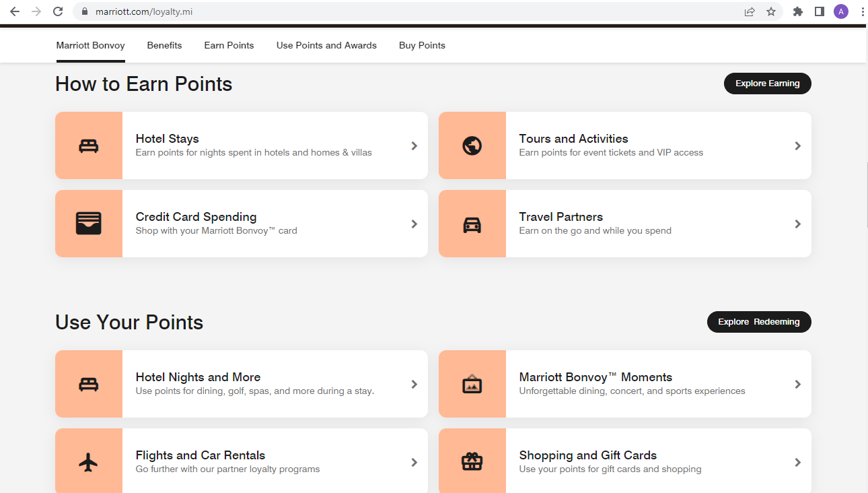Click the padlock site info icon
Image resolution: width=868 pixels, height=493 pixels.
point(85,11)
